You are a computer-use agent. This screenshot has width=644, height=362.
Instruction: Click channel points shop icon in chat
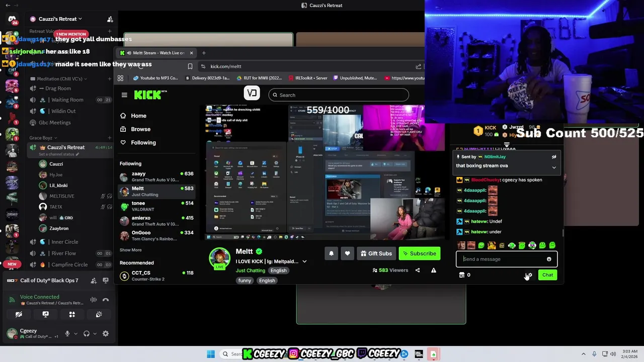pyautogui.click(x=462, y=275)
